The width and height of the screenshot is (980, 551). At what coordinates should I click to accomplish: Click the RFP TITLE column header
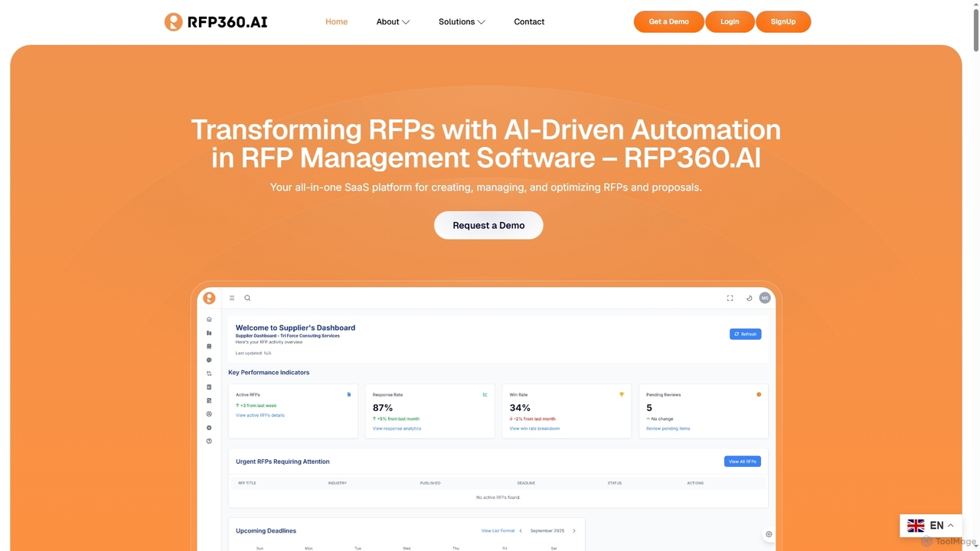[x=247, y=483]
